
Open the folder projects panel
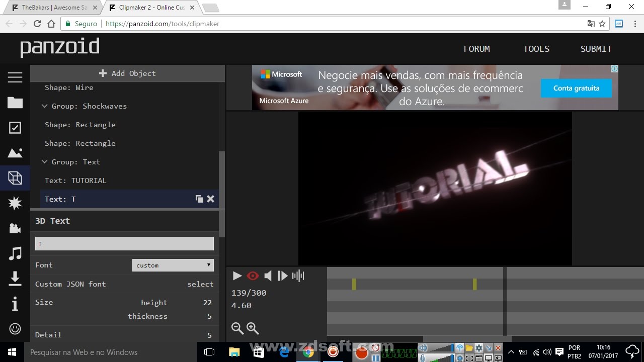[x=15, y=103]
